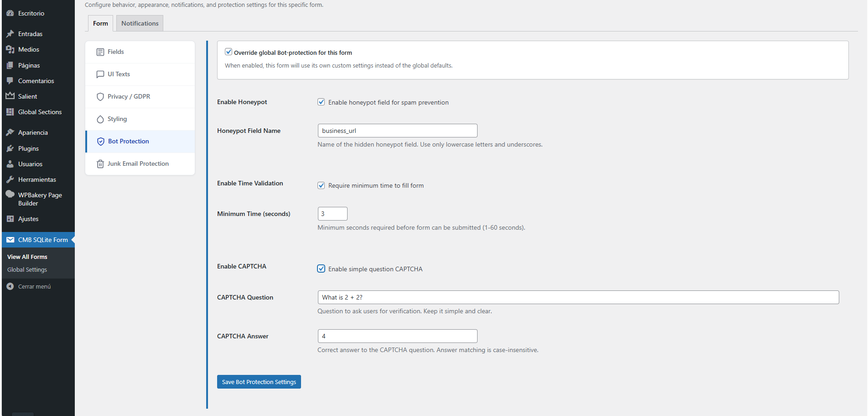Select the Styling droplet icon
The image size is (868, 416).
point(100,119)
